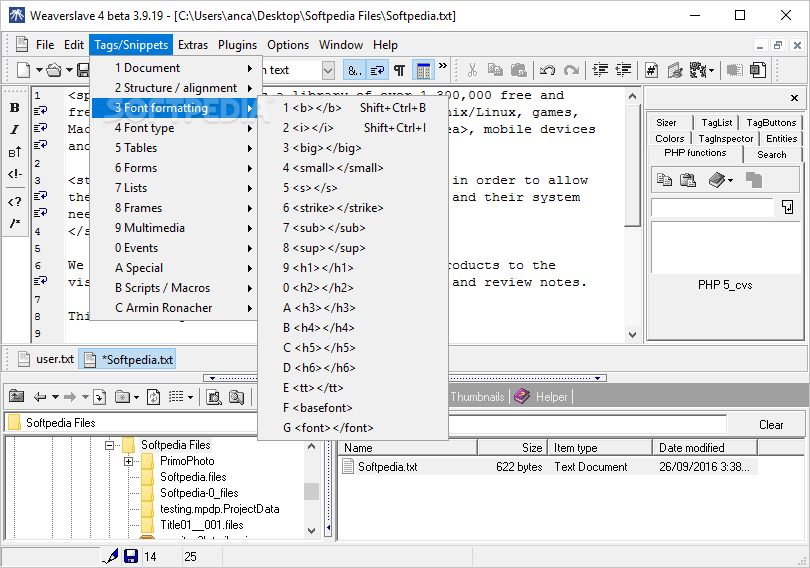Click the overlapping documents toolbar icon
810x568 pixels.
click(x=758, y=70)
